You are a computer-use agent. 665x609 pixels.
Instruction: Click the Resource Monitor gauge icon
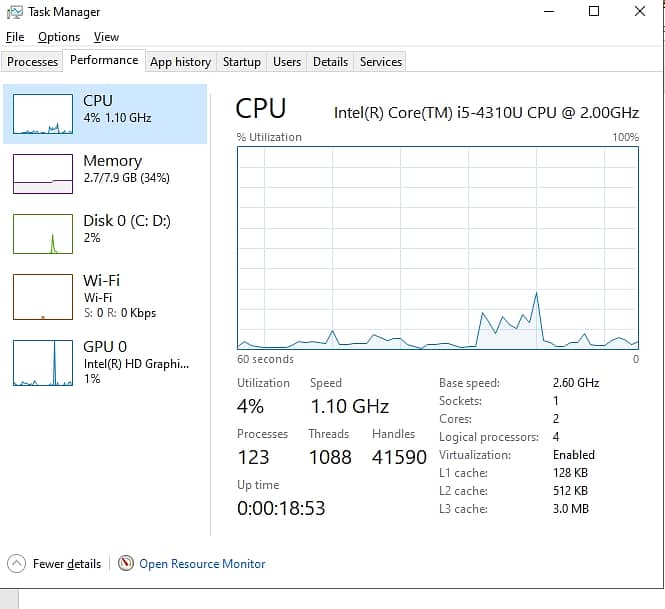click(x=126, y=563)
